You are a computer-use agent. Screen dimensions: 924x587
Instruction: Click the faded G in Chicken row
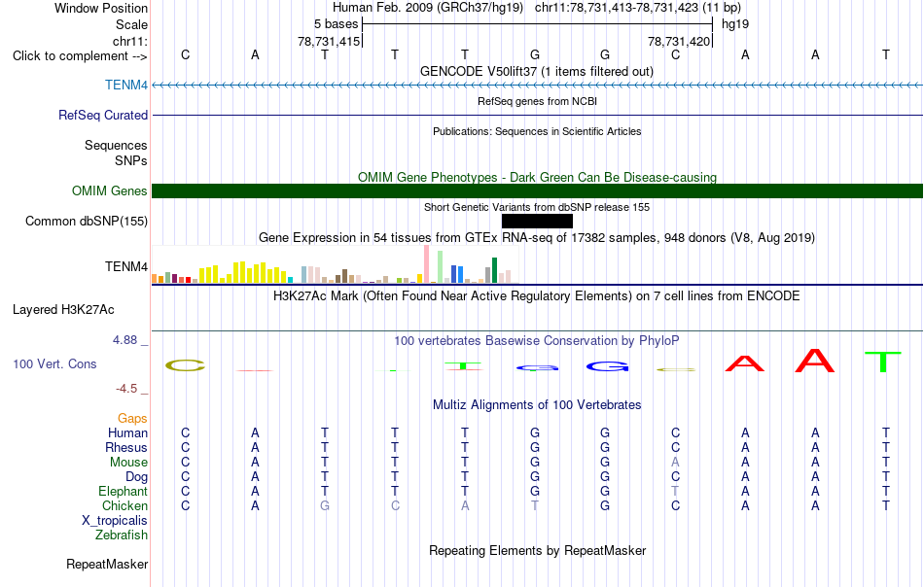(x=325, y=505)
